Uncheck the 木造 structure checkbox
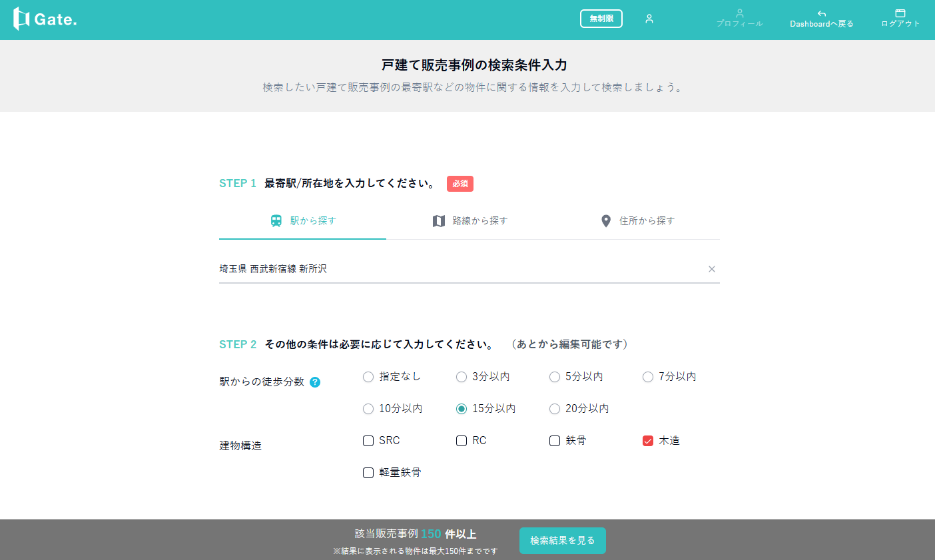Screen dimensions: 935x560 pos(648,441)
